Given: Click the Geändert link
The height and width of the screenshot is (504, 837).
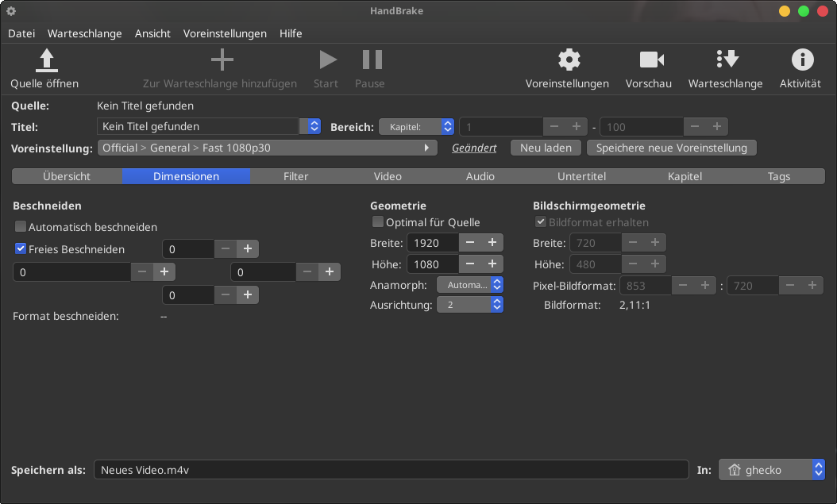Looking at the screenshot, I should pyautogui.click(x=474, y=148).
